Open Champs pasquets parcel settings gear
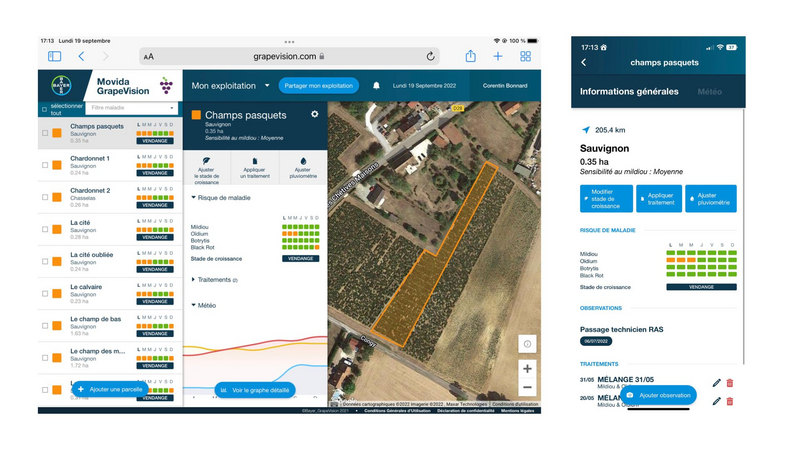The height and width of the screenshot is (450, 800). click(315, 115)
